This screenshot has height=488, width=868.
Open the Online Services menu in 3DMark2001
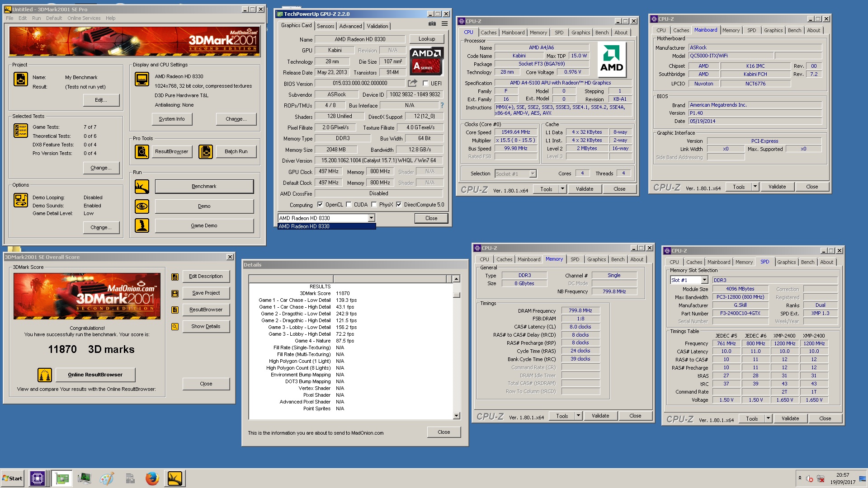pyautogui.click(x=84, y=18)
